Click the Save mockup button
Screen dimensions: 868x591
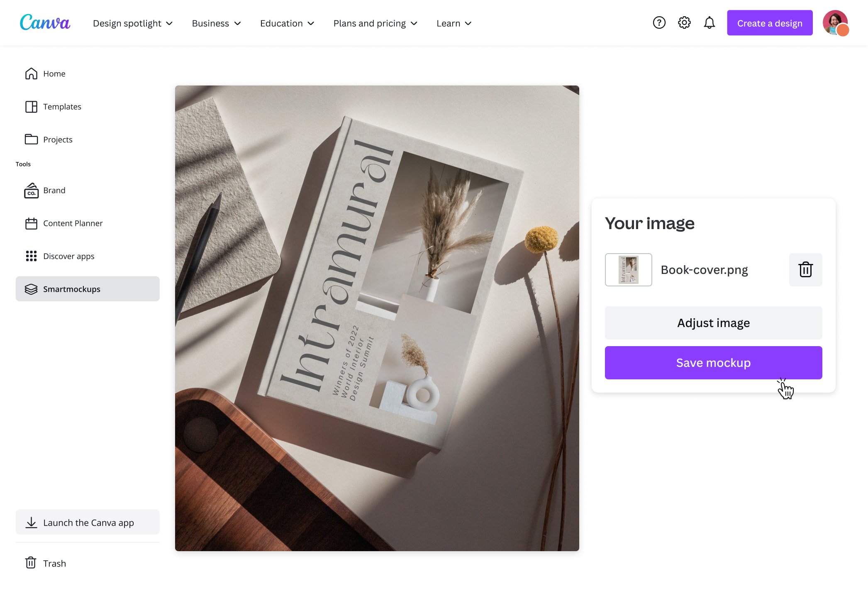713,362
